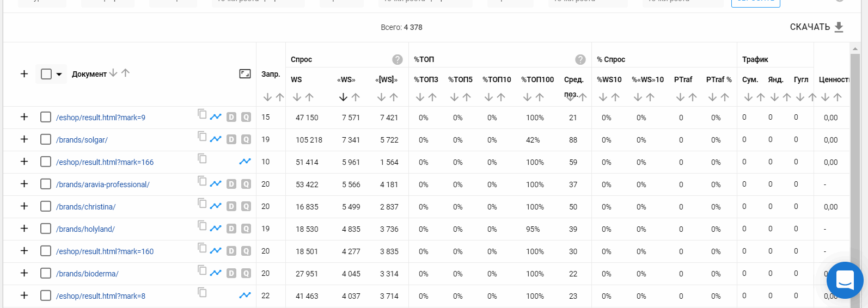Select checkbox for /brands/aravia-professional/ row
The image size is (868, 308).
[46, 184]
